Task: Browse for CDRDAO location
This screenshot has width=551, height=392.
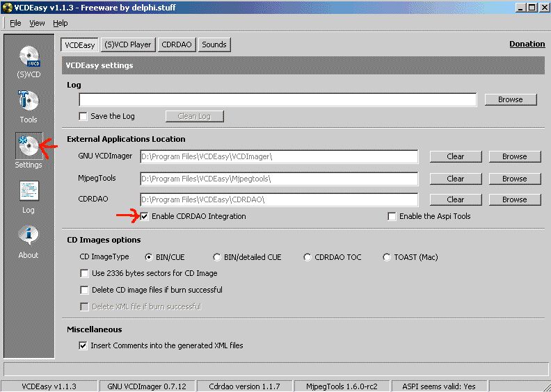Action: (514, 199)
